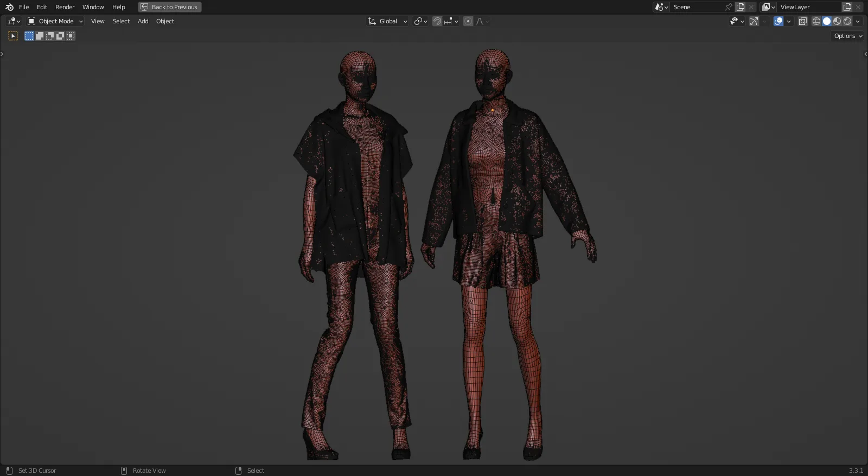
Task: Switch to Material Preview shading
Action: pos(837,21)
